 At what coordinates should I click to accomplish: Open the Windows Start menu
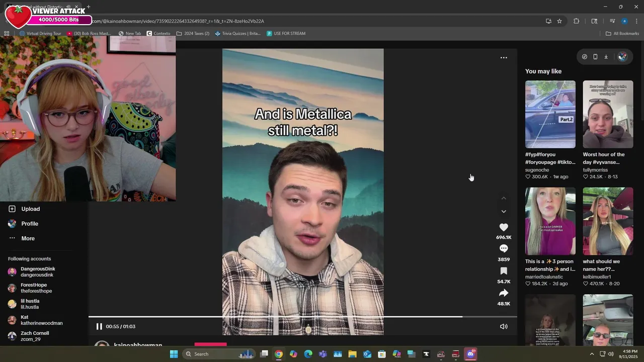pyautogui.click(x=174, y=354)
